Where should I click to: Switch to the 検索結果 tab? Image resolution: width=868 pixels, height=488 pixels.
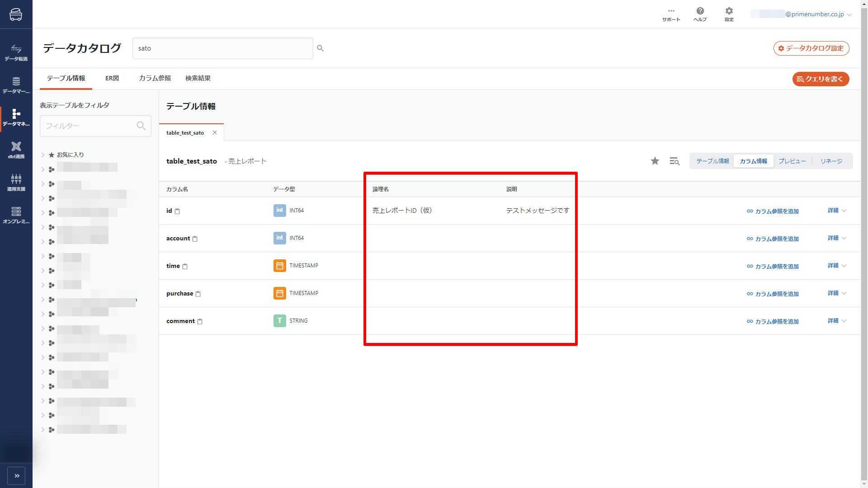[198, 78]
